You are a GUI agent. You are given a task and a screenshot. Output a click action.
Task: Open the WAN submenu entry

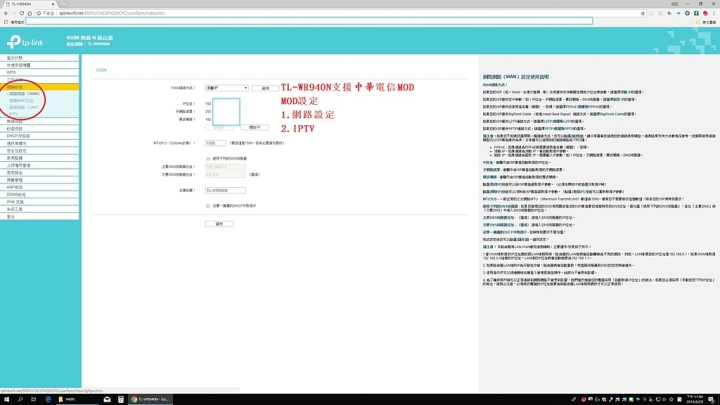(x=25, y=94)
